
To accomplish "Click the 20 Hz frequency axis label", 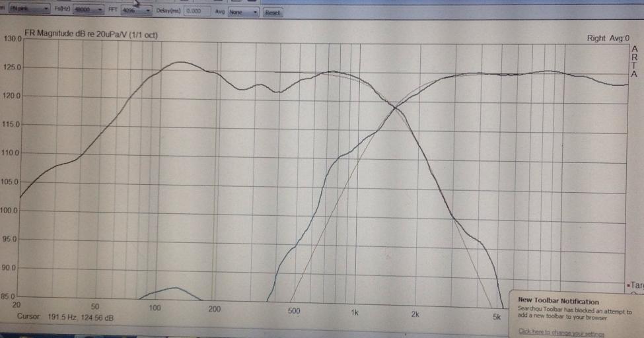I will pyautogui.click(x=17, y=305).
